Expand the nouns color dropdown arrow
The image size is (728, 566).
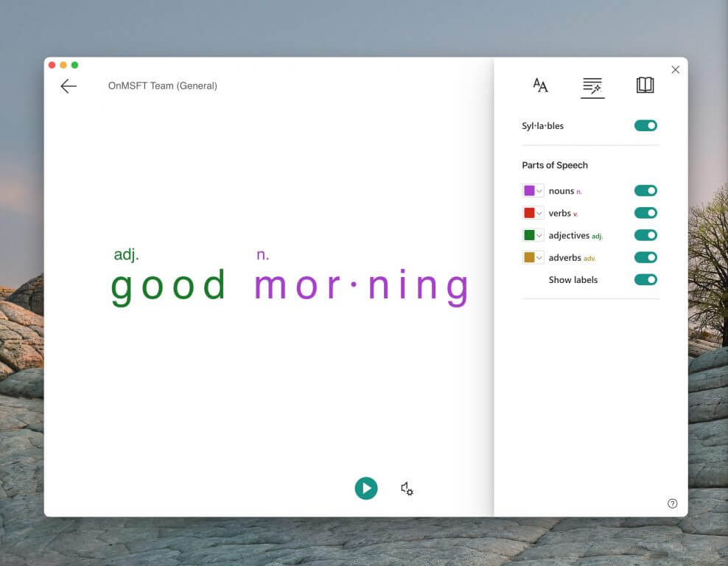pyautogui.click(x=539, y=191)
